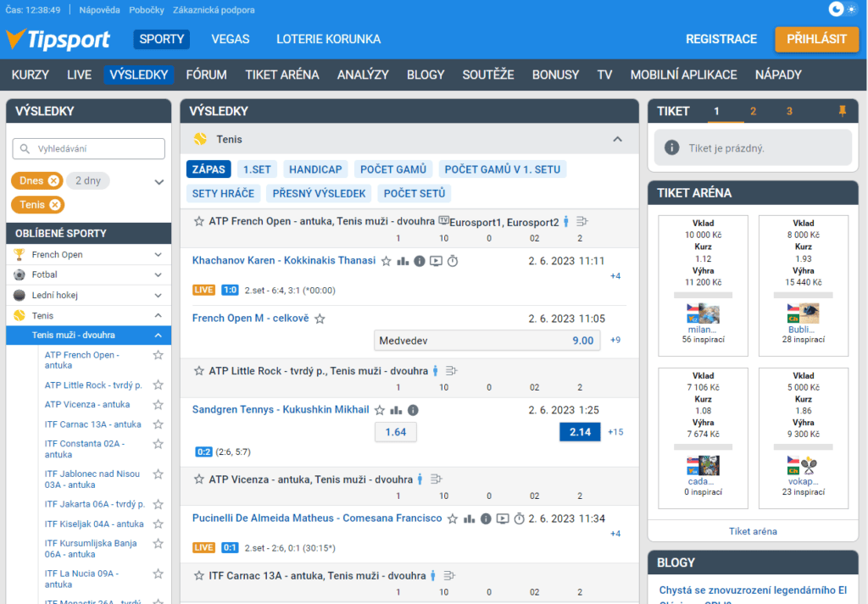The image size is (868, 604).
Task: Select the 2 dny filter chip
Action: [88, 181]
